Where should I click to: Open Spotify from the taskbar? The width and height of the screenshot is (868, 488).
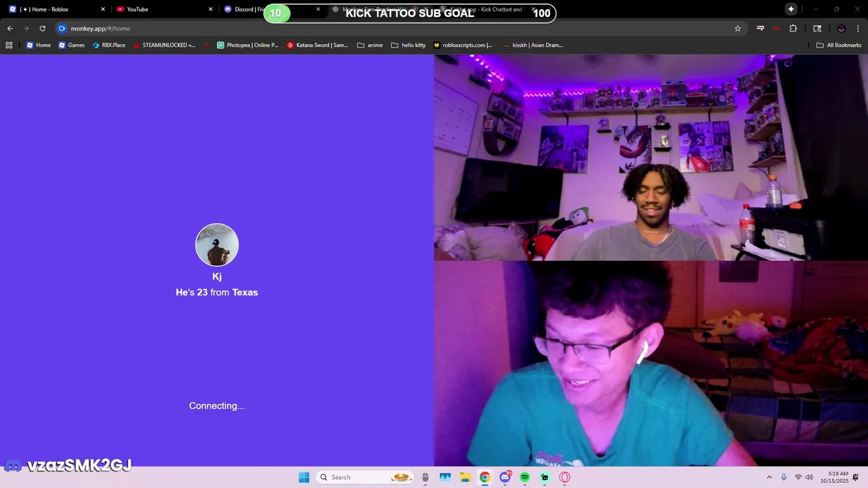tap(525, 477)
